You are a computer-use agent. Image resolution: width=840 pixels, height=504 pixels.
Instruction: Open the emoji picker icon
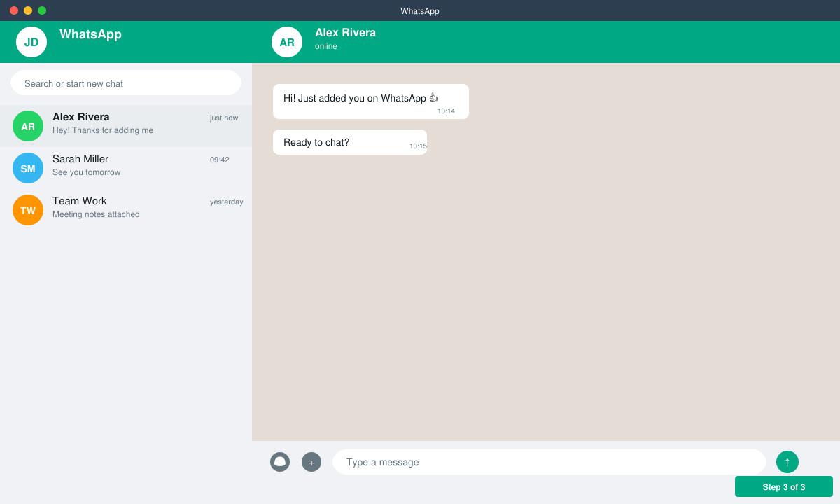[x=280, y=462]
